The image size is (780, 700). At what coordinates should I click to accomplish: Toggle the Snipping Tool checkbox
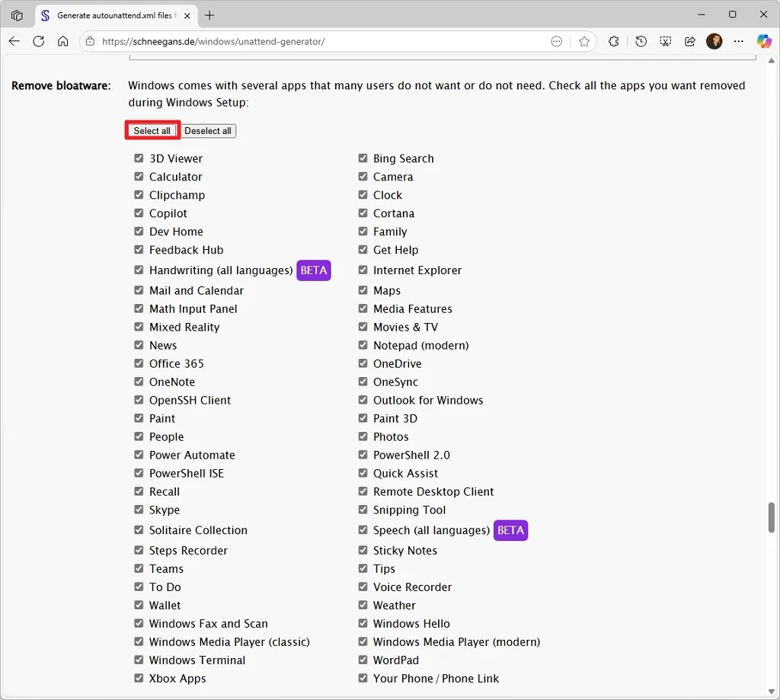click(x=363, y=510)
